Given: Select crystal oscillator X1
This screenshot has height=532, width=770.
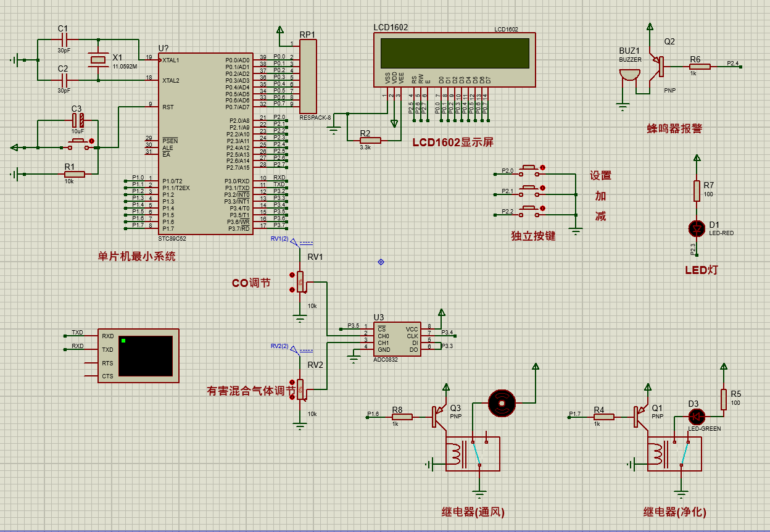Looking at the screenshot, I should 98,59.
